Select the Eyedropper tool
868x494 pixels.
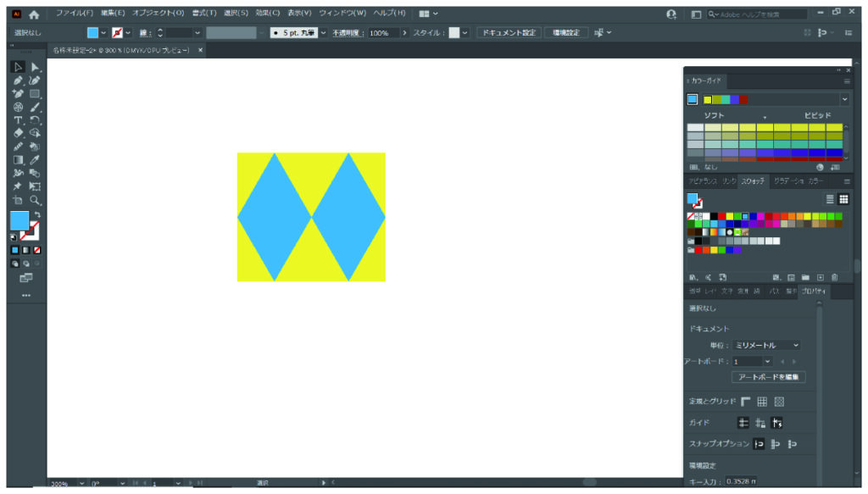pyautogui.click(x=35, y=160)
